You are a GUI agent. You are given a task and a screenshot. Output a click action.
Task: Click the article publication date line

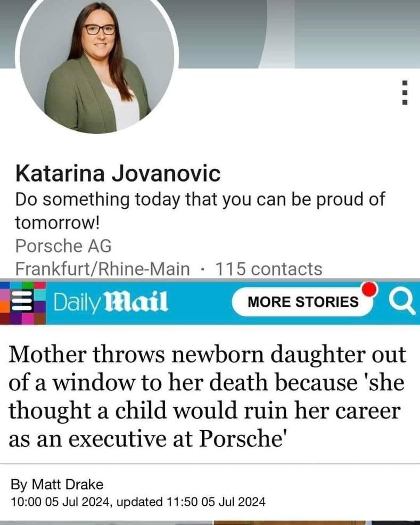tap(138, 502)
